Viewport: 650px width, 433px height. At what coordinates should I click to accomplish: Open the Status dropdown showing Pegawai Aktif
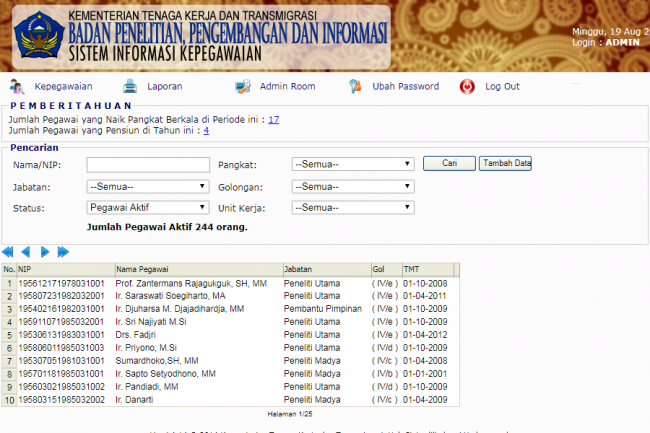click(147, 207)
